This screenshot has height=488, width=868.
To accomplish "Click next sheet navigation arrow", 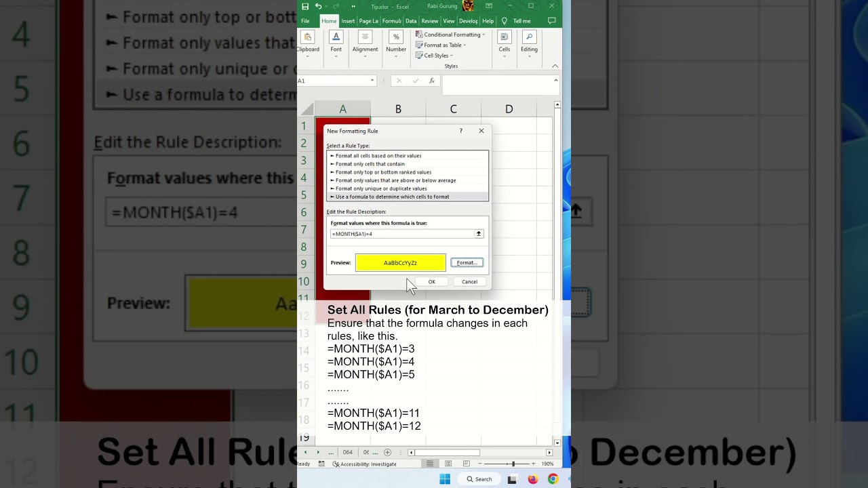I will pyautogui.click(x=318, y=452).
